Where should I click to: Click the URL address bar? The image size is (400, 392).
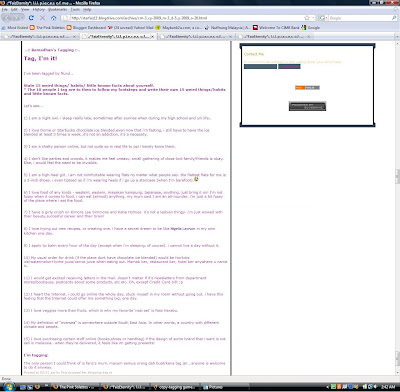pos(187,18)
